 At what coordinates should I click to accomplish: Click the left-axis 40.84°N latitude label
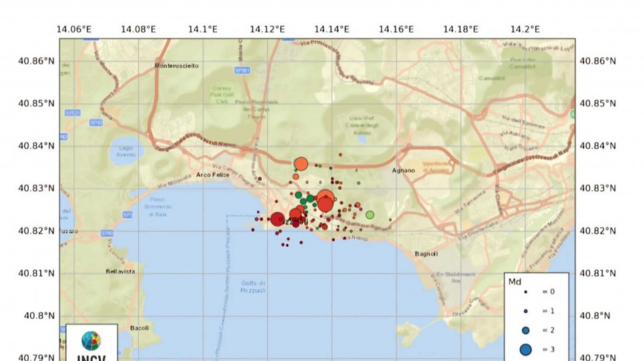[36, 146]
